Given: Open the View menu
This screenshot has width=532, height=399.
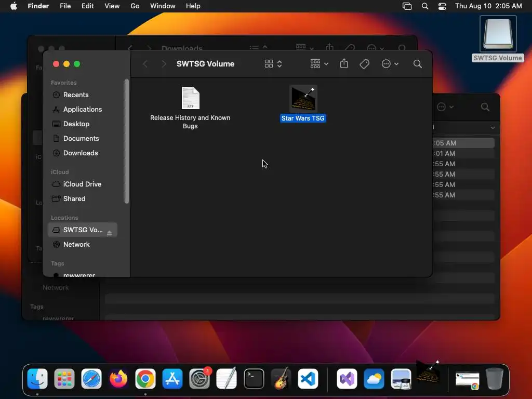Looking at the screenshot, I should point(112,6).
